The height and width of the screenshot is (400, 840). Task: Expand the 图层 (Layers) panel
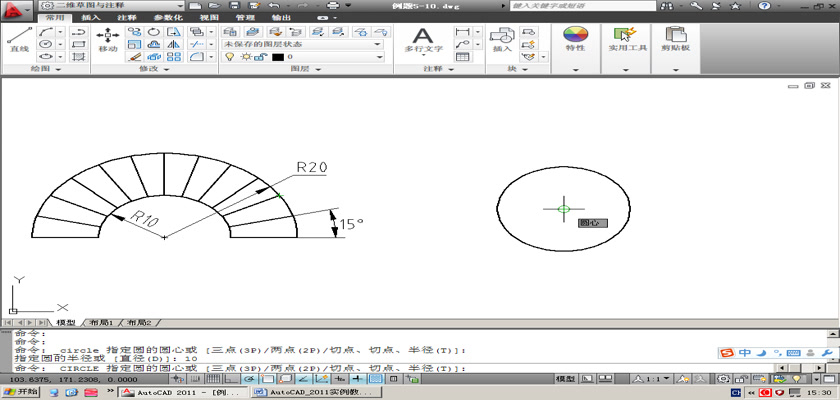click(x=306, y=69)
